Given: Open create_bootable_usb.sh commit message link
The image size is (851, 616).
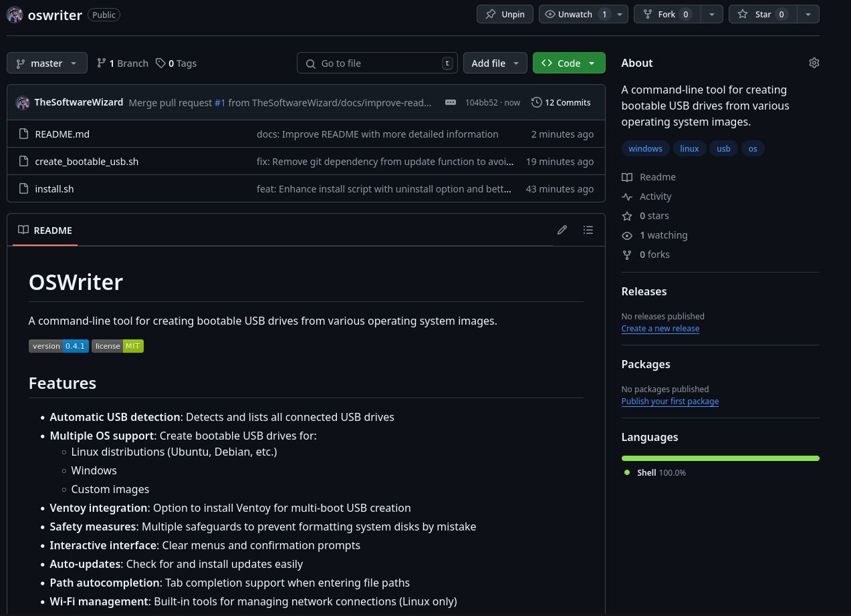Looking at the screenshot, I should tap(385, 161).
